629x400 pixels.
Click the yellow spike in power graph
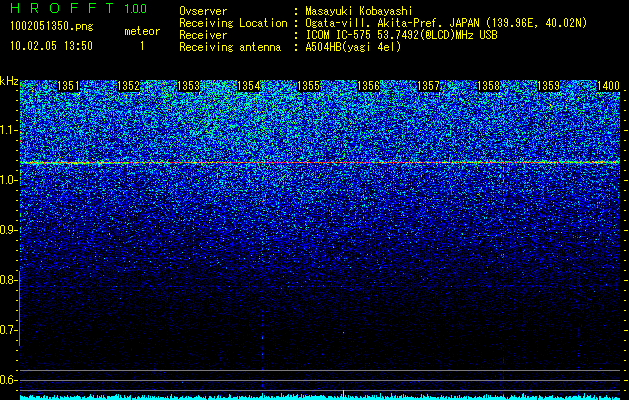[343, 394]
